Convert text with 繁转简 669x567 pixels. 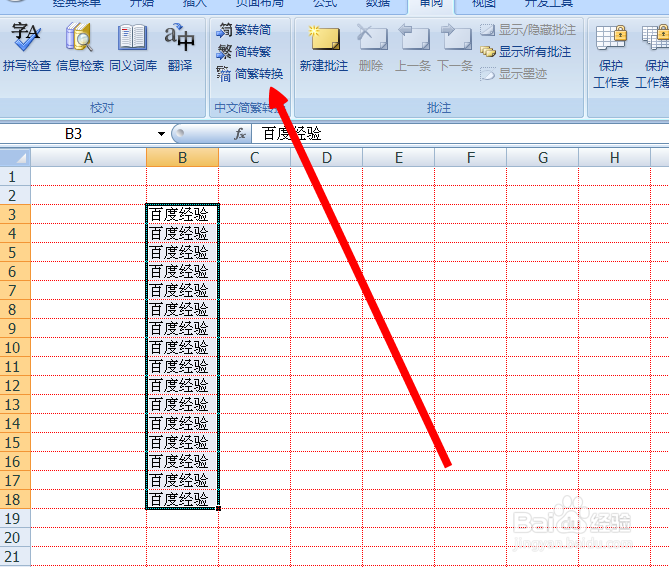point(244,30)
